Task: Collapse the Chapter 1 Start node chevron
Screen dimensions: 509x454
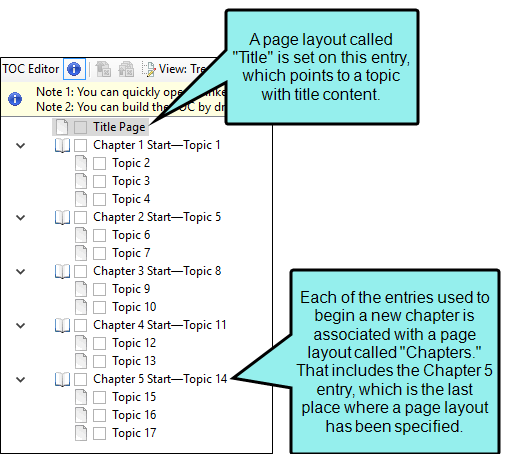Action: [21, 146]
